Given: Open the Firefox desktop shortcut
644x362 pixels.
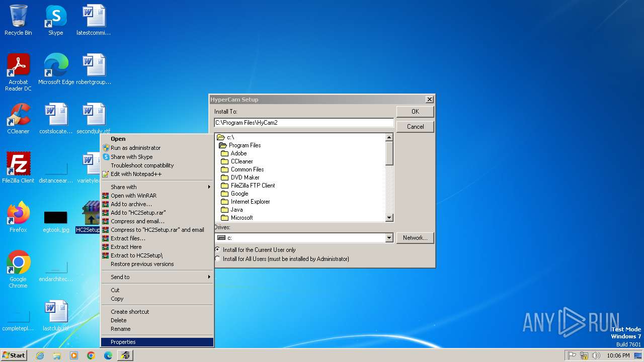Looking at the screenshot, I should point(18,217).
